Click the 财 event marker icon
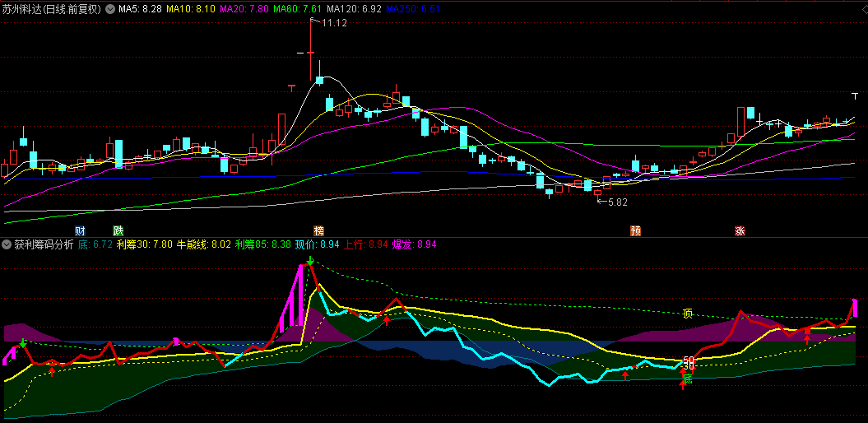The height and width of the screenshot is (423, 868). click(81, 230)
